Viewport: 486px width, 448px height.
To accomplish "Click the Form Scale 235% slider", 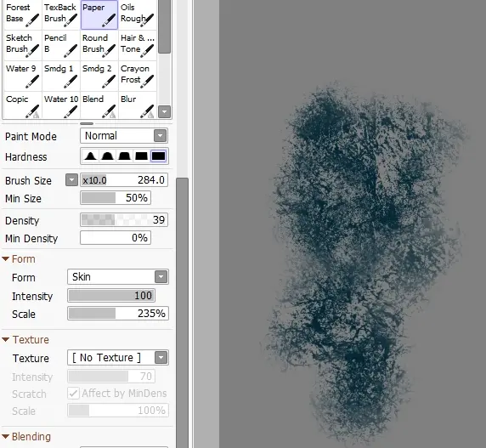I will (118, 314).
